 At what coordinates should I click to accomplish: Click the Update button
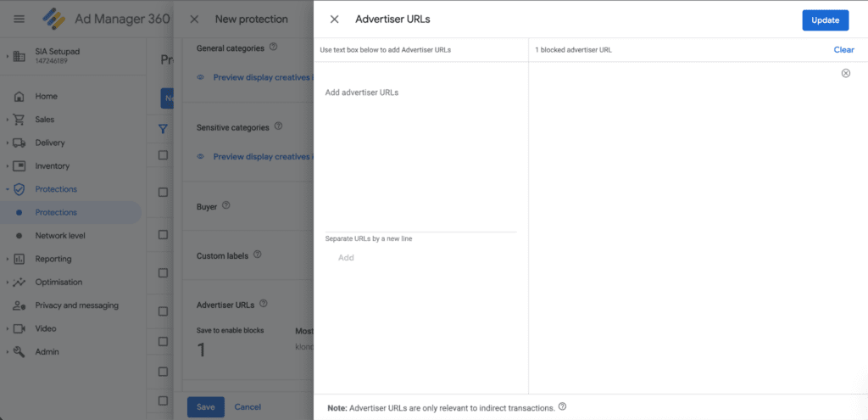(826, 20)
